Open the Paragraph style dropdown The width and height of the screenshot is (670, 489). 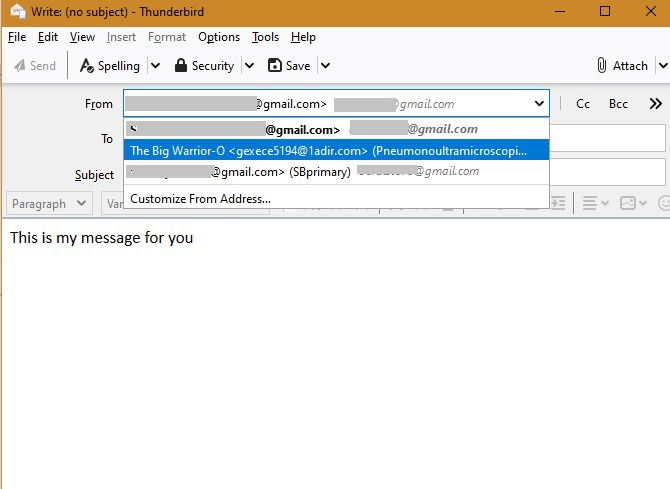tap(49, 204)
